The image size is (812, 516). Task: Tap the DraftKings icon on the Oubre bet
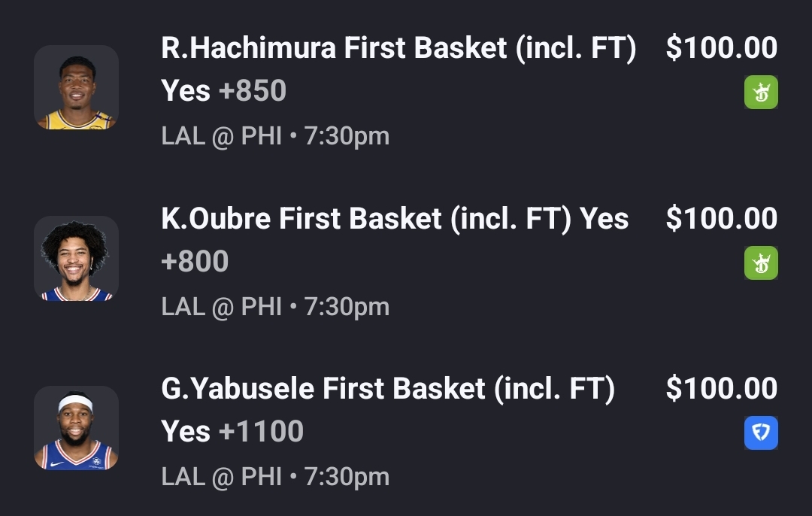tap(761, 263)
